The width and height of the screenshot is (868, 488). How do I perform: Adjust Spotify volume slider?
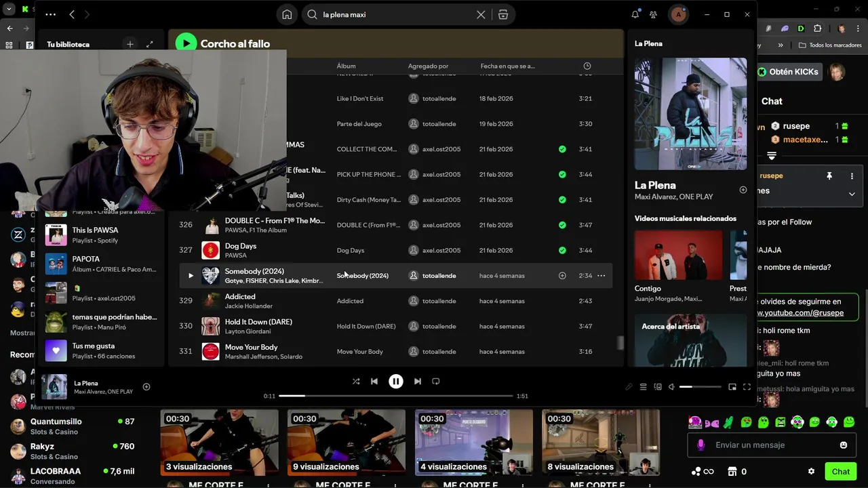point(701,387)
